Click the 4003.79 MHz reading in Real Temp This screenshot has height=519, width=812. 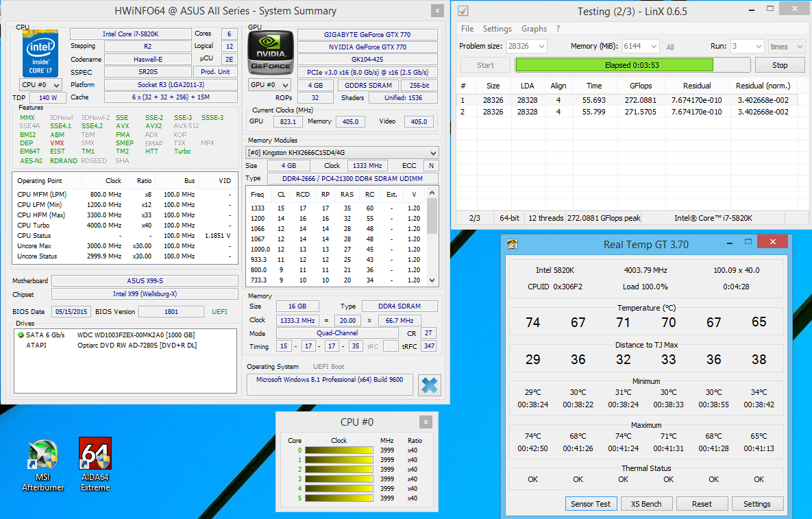click(x=645, y=270)
